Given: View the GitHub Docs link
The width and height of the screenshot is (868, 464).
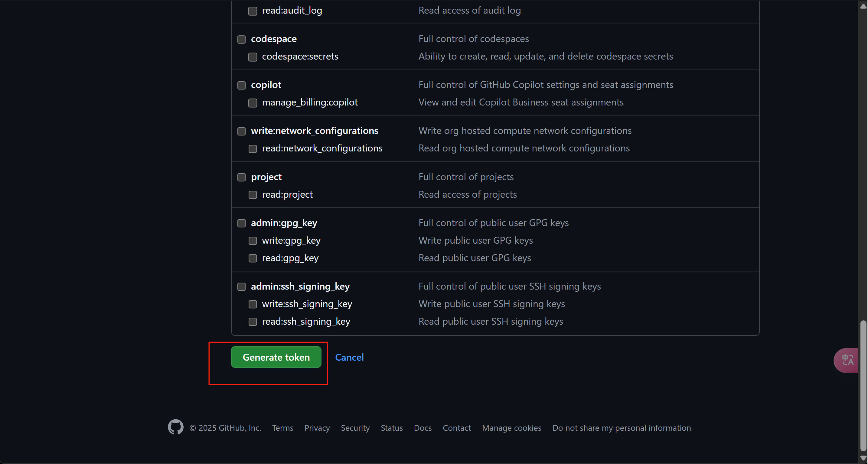Looking at the screenshot, I should 423,428.
